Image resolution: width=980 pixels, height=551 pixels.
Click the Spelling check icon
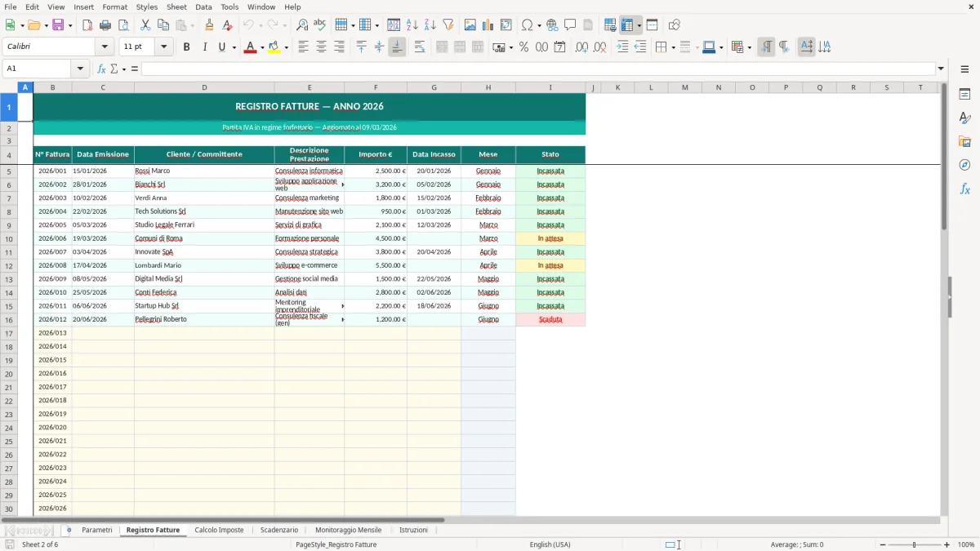[x=320, y=25]
